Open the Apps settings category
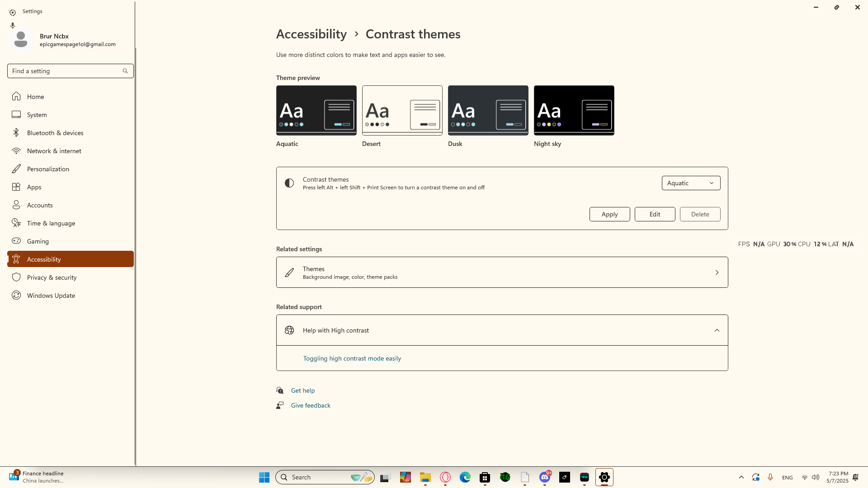The width and height of the screenshot is (868, 488). coord(34,187)
